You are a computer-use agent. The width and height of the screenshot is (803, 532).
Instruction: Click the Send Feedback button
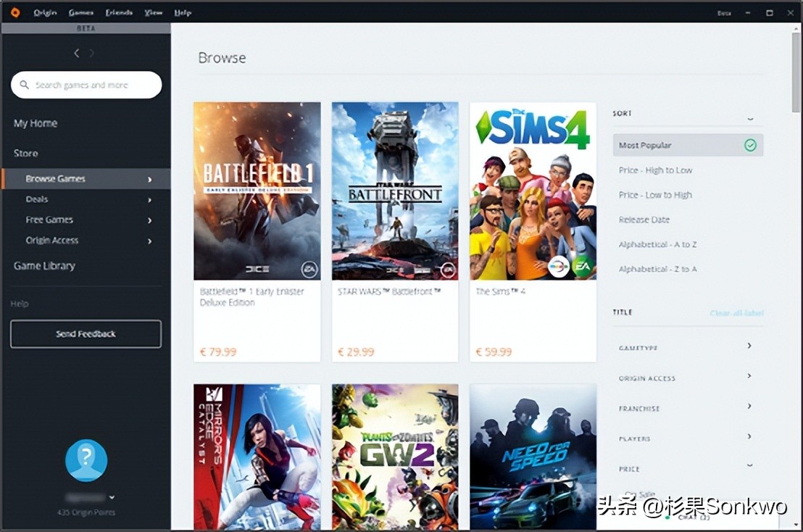[x=86, y=334]
